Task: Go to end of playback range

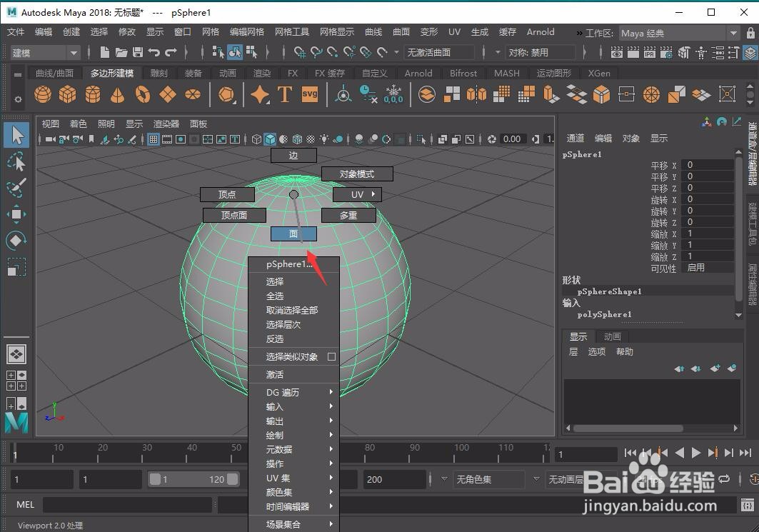Action: tap(745, 453)
